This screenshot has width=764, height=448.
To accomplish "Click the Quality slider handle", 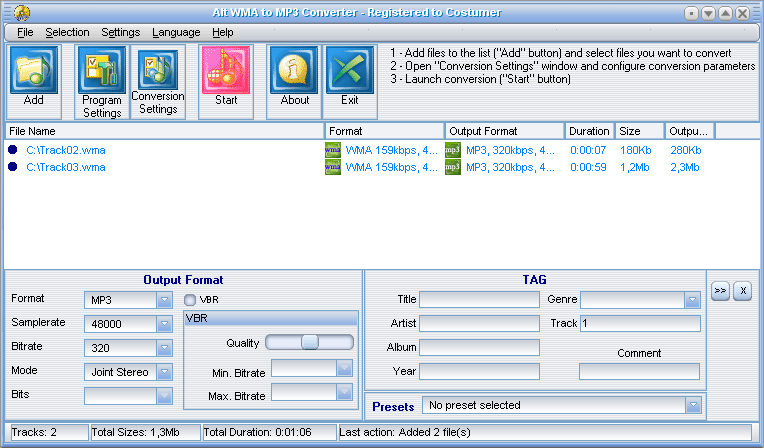I will (x=309, y=342).
